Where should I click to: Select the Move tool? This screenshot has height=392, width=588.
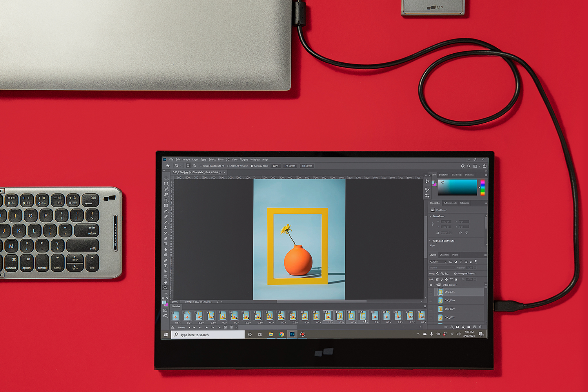coord(166,178)
